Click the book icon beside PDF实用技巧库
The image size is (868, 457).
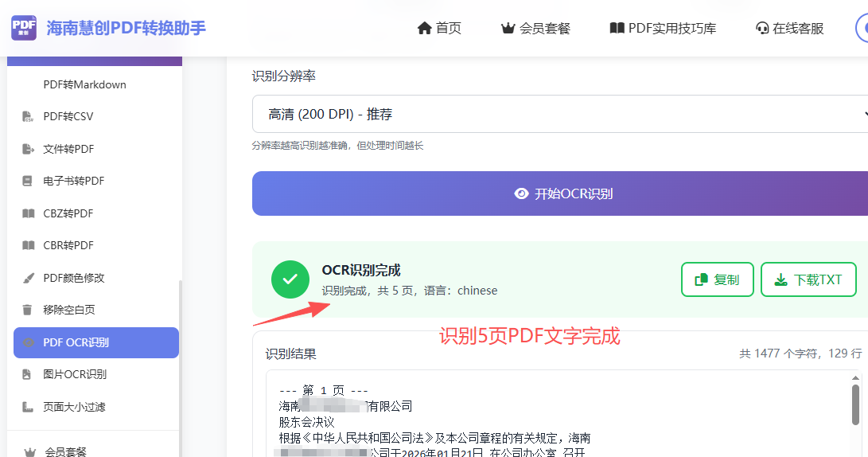coord(617,28)
